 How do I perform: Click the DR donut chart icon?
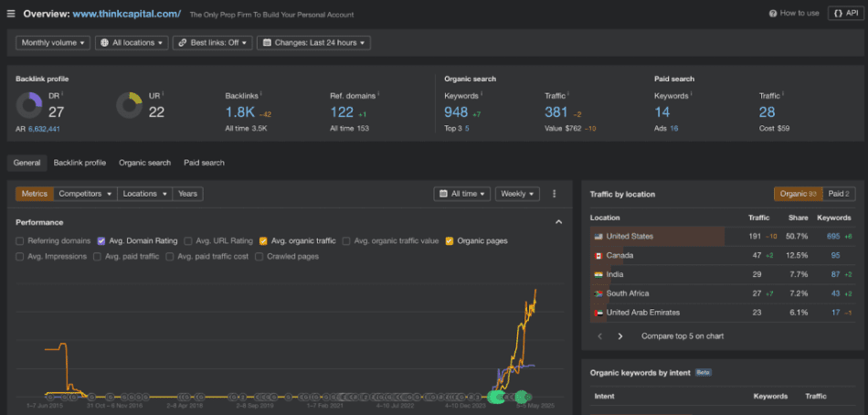point(31,106)
